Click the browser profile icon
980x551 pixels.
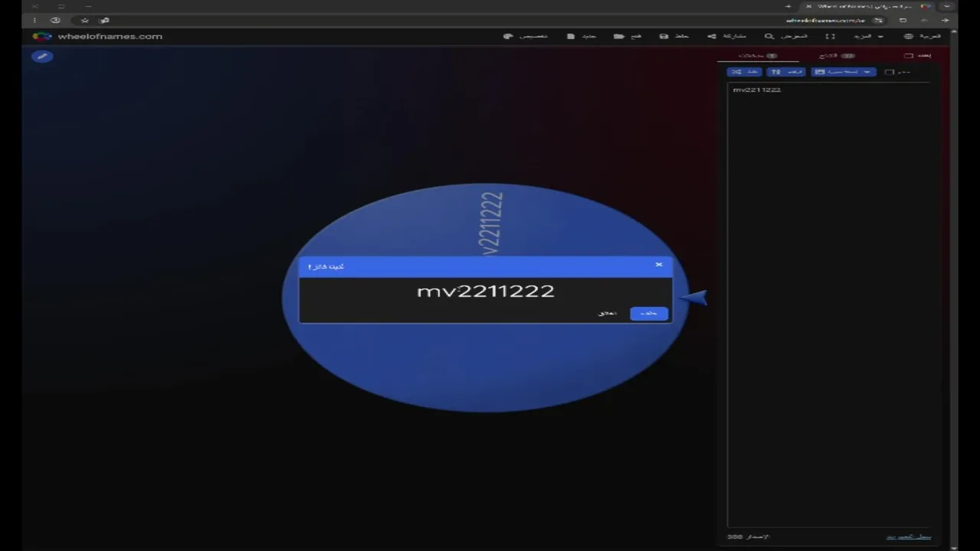[55, 21]
